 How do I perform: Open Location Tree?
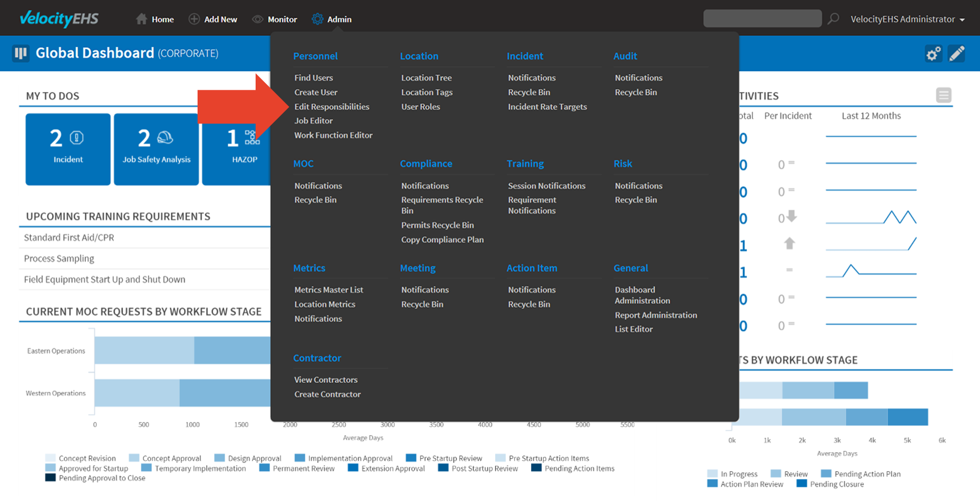tap(426, 78)
